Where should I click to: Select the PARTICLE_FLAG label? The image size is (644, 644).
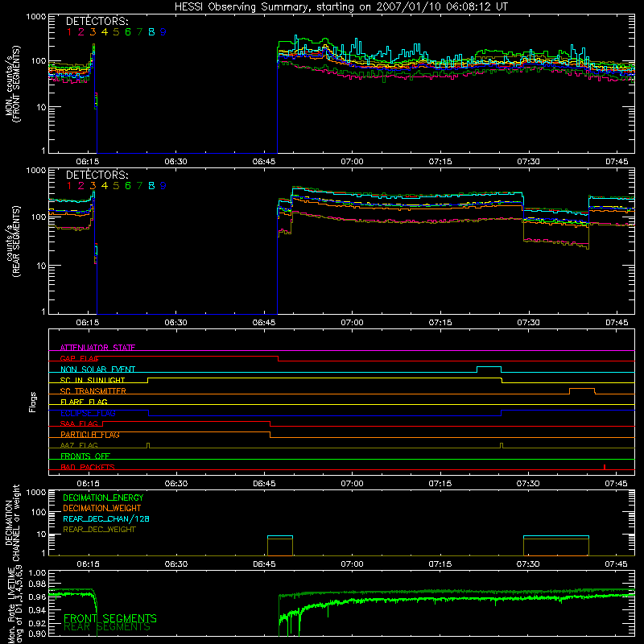90,434
